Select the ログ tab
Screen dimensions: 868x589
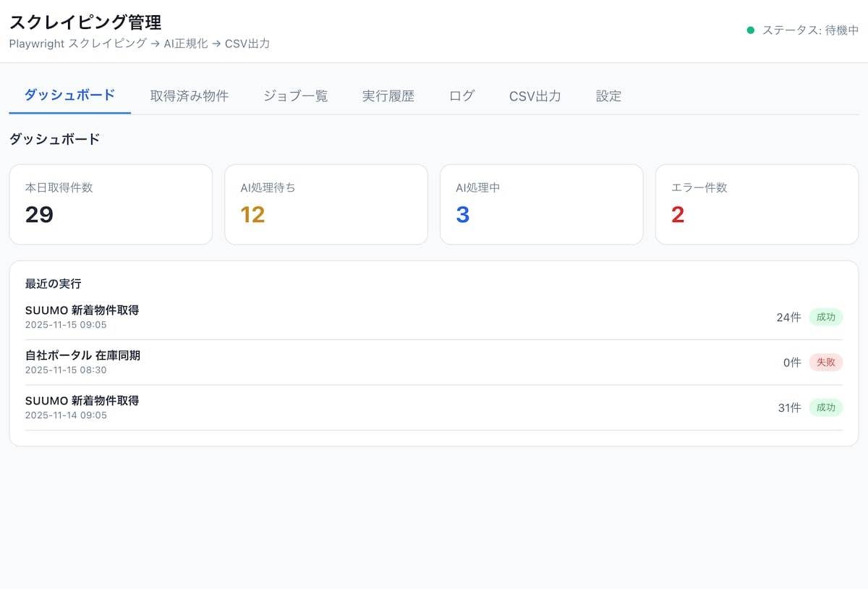click(x=461, y=96)
